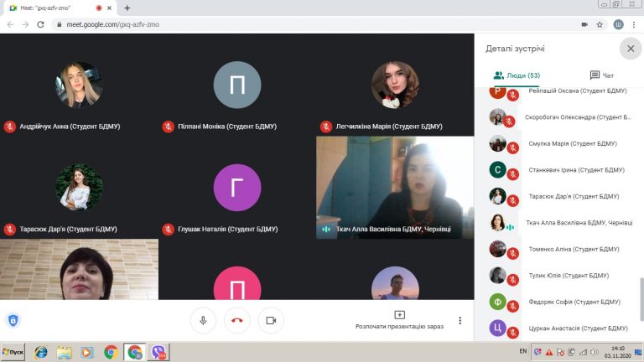Select Федоряк Софія in the participants list

click(x=574, y=302)
